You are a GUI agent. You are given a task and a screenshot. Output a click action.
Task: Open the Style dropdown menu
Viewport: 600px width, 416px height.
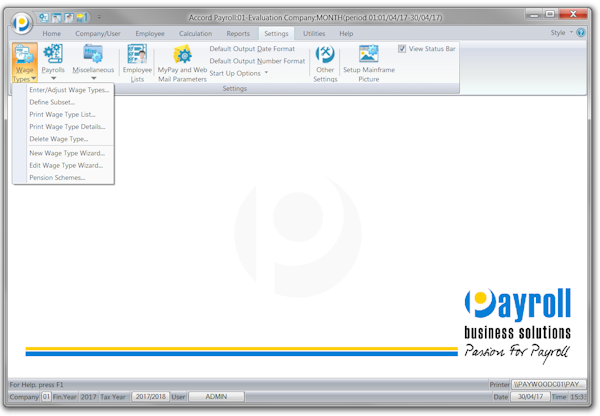[561, 33]
